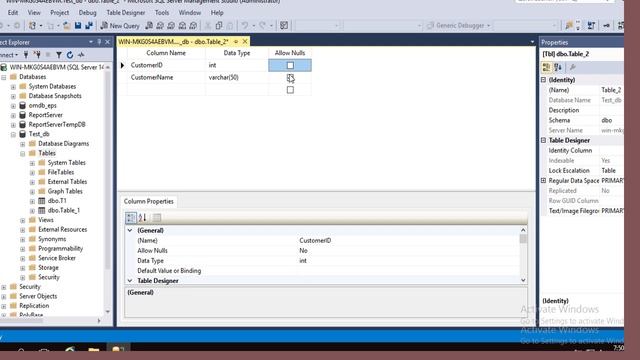Click the Open File folder toolbar icon
Image resolution: width=640 pixels, height=360 pixels.
[x=67, y=26]
